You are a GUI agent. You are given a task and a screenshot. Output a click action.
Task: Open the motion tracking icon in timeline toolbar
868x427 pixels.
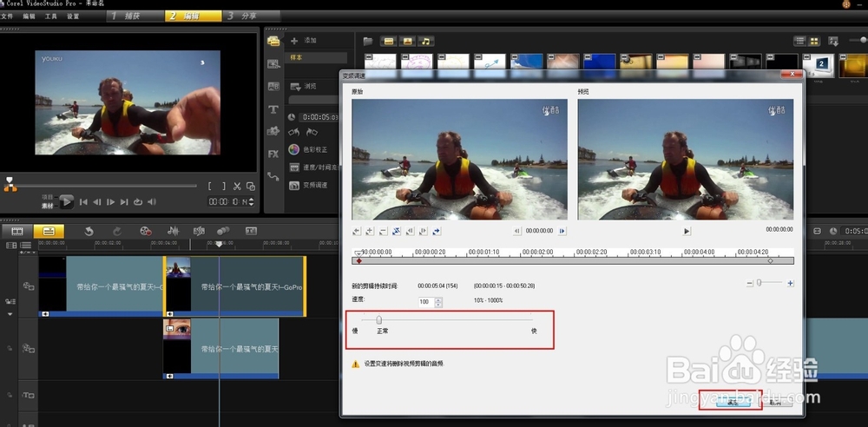(223, 231)
